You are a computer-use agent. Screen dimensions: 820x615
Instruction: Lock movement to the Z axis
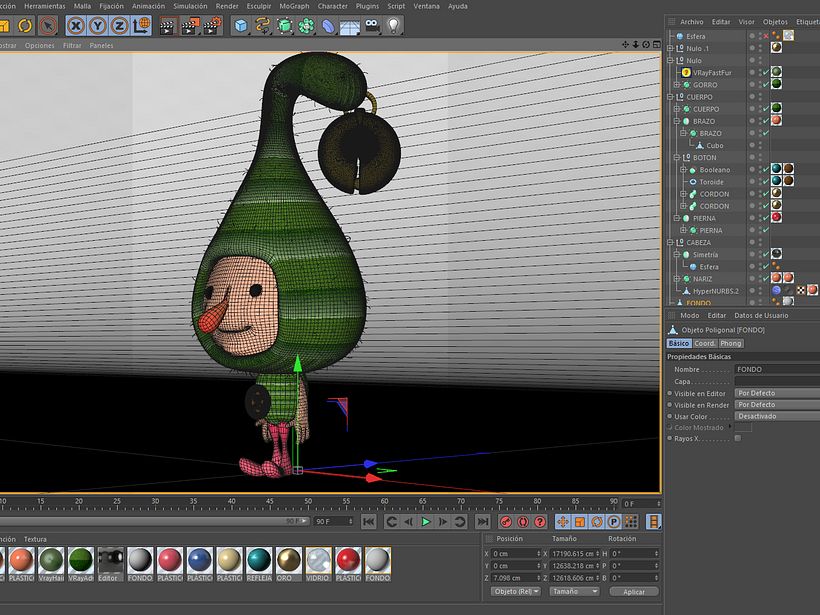point(119,26)
